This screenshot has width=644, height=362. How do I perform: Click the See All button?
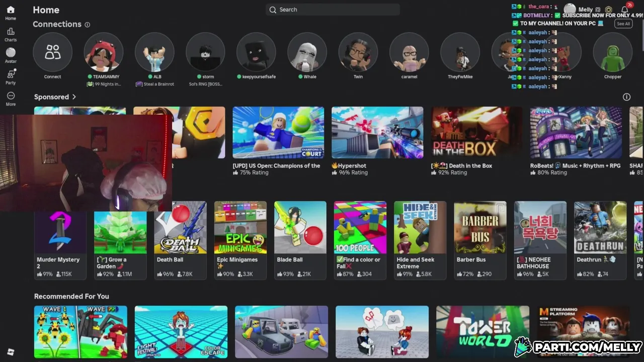click(623, 24)
